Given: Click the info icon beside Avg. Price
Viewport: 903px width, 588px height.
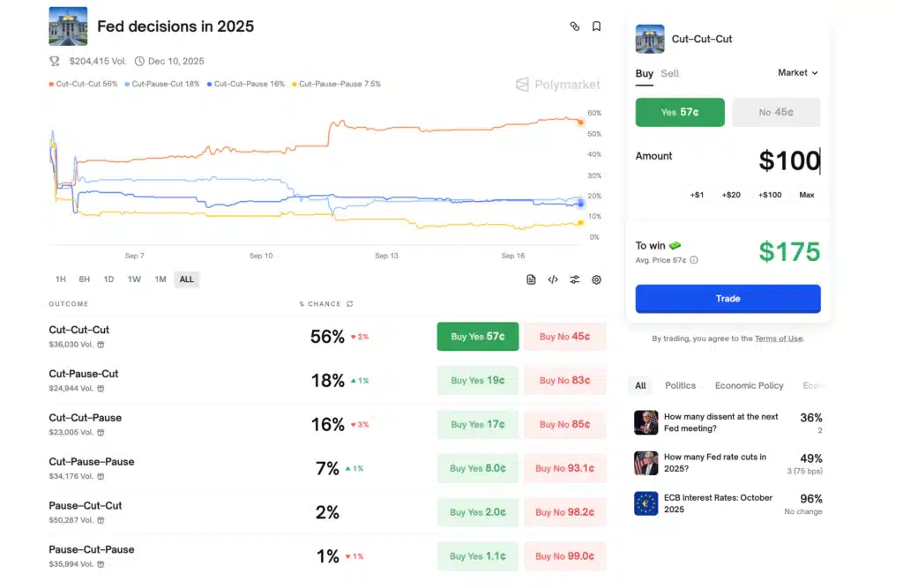Looking at the screenshot, I should [x=694, y=260].
